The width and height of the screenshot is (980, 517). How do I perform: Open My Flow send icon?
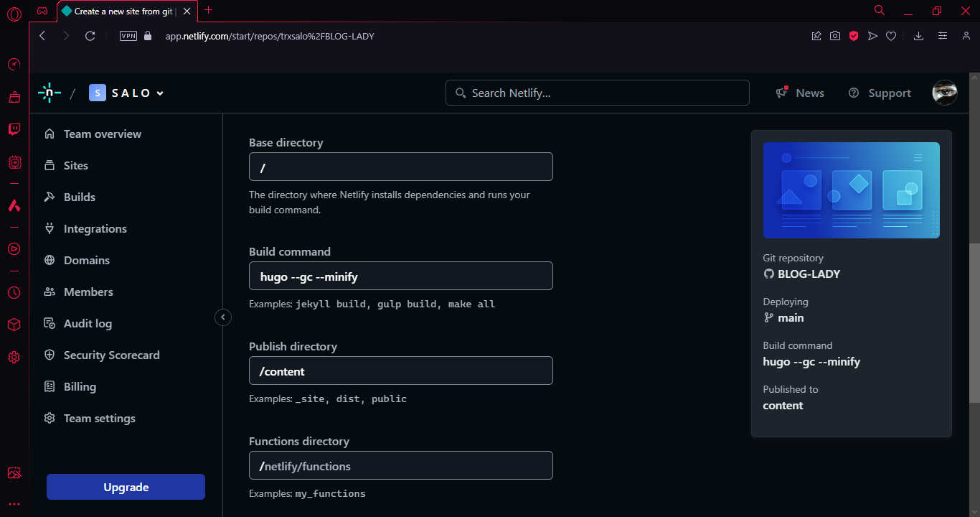872,36
